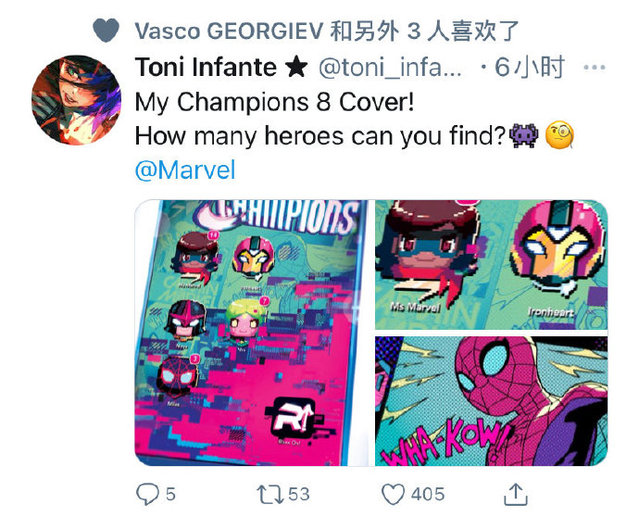Open Vasco GEORGIEV liked notice
The height and width of the screenshot is (517, 639).
pyautogui.click(x=327, y=31)
